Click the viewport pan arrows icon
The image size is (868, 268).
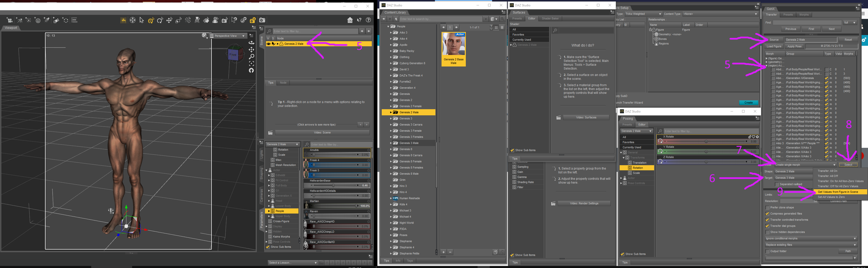click(251, 50)
